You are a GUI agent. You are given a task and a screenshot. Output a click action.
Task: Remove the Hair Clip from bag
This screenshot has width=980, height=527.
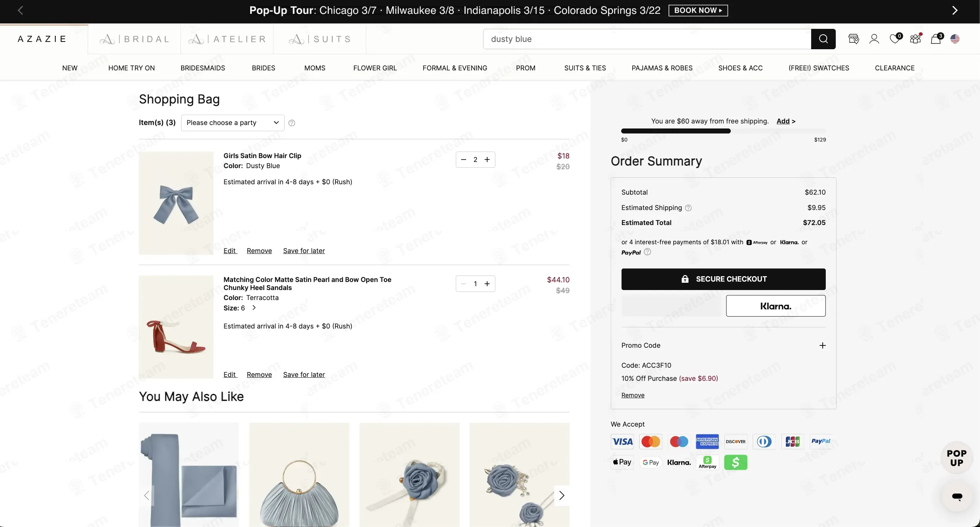(259, 251)
